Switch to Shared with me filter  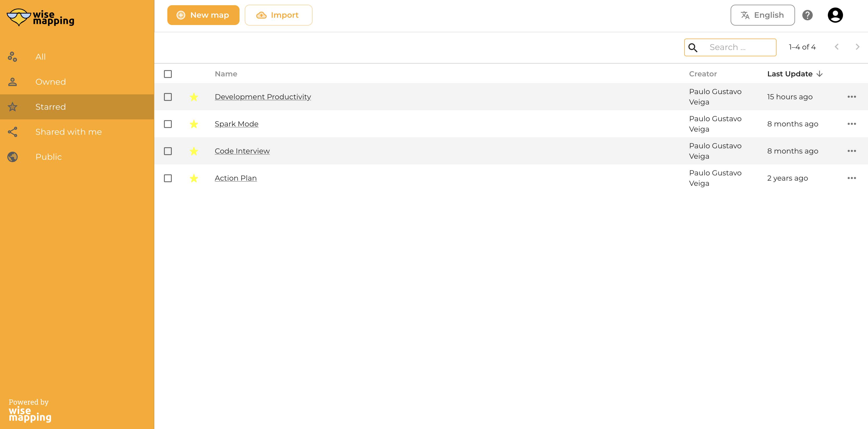coord(68,132)
